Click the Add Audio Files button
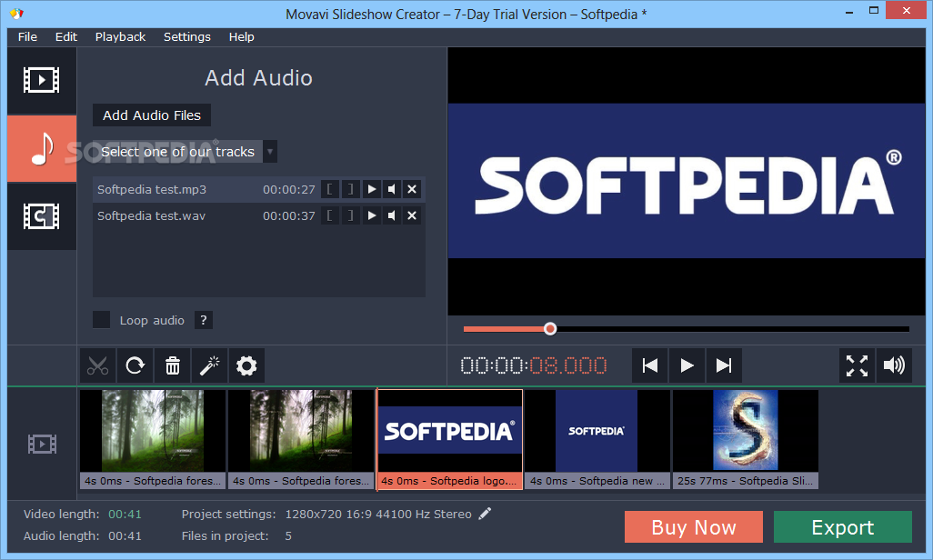Viewport: 933px width, 560px height. point(152,115)
